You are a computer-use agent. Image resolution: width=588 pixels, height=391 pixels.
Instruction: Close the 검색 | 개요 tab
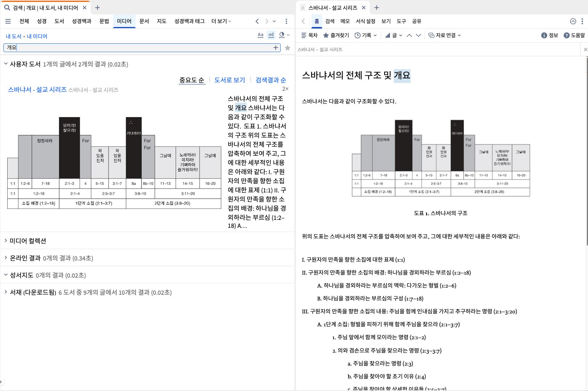coord(85,8)
